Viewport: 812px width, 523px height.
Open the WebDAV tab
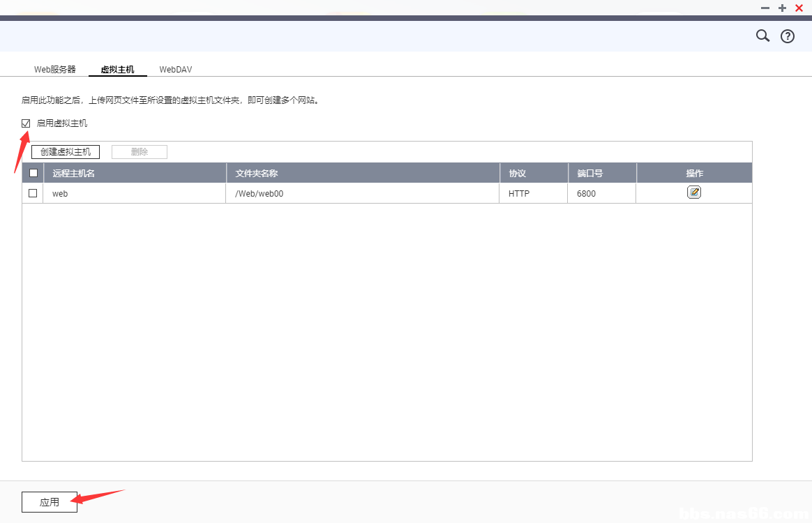click(175, 70)
